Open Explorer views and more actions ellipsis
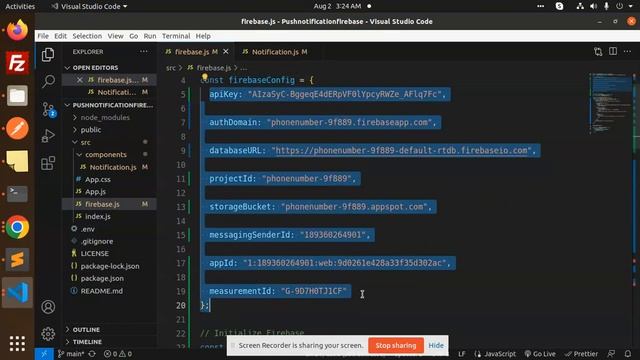Image resolution: width=640 pixels, height=360 pixels. (x=144, y=52)
